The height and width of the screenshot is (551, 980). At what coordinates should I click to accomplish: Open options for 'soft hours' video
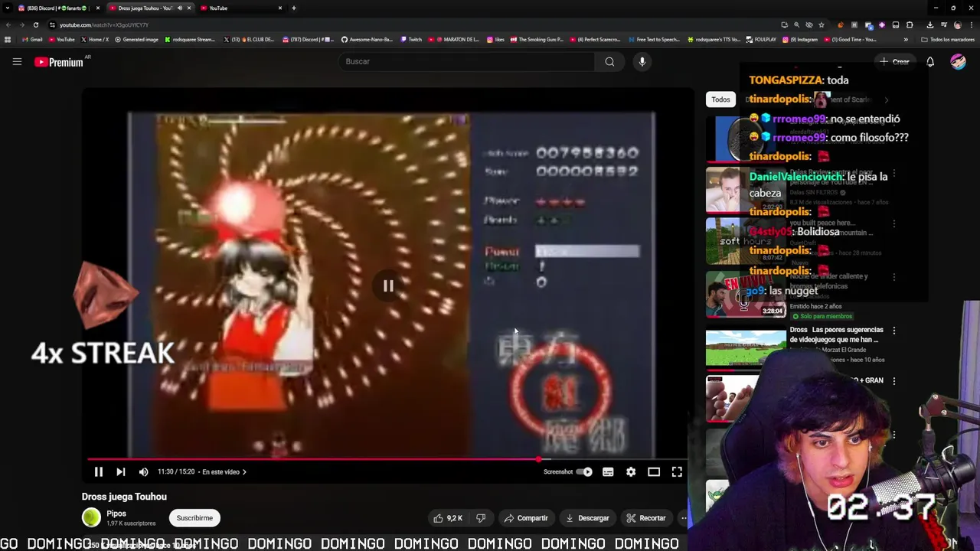tap(894, 224)
